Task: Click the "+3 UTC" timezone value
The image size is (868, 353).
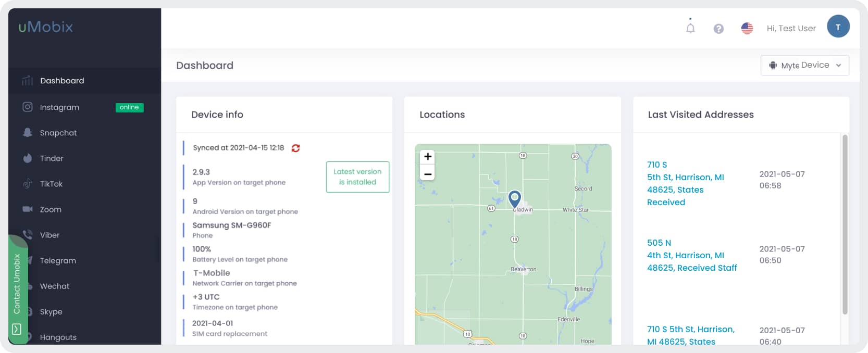Action: (206, 297)
